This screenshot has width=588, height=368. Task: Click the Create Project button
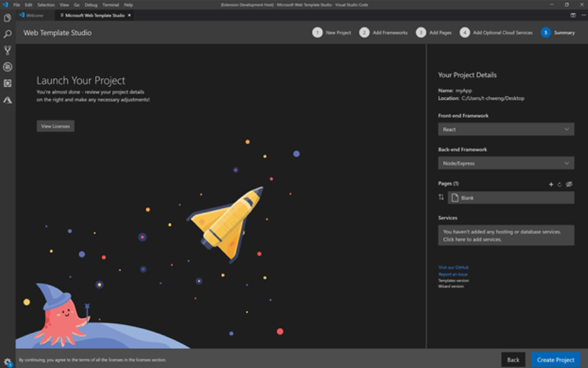[555, 359]
